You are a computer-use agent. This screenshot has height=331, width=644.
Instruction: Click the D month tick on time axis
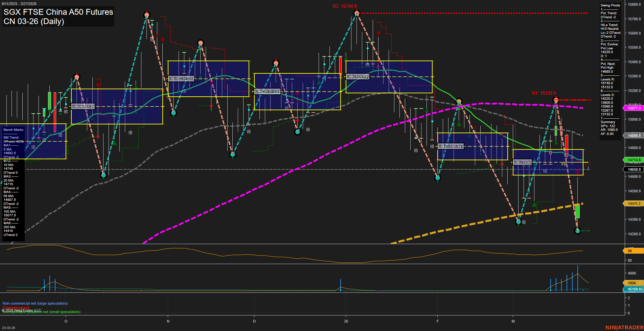click(254, 321)
